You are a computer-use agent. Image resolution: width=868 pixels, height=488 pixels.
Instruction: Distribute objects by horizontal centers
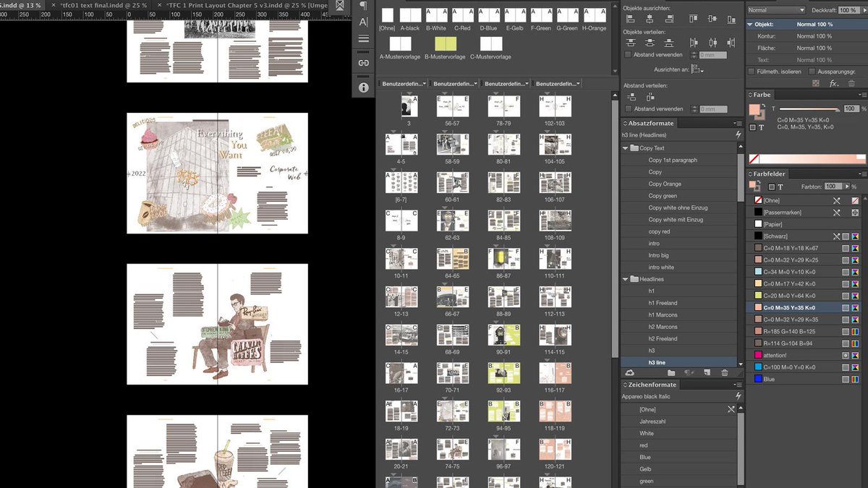713,43
